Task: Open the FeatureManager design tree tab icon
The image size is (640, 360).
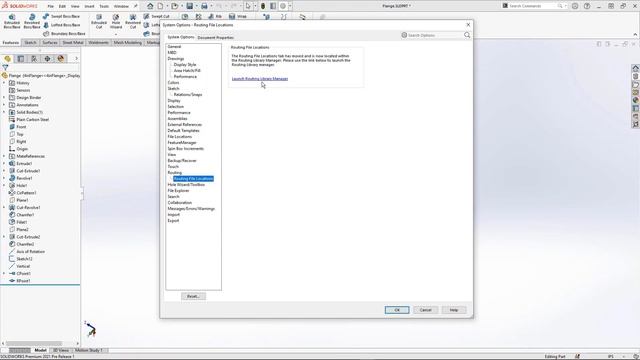Action: 7,59
